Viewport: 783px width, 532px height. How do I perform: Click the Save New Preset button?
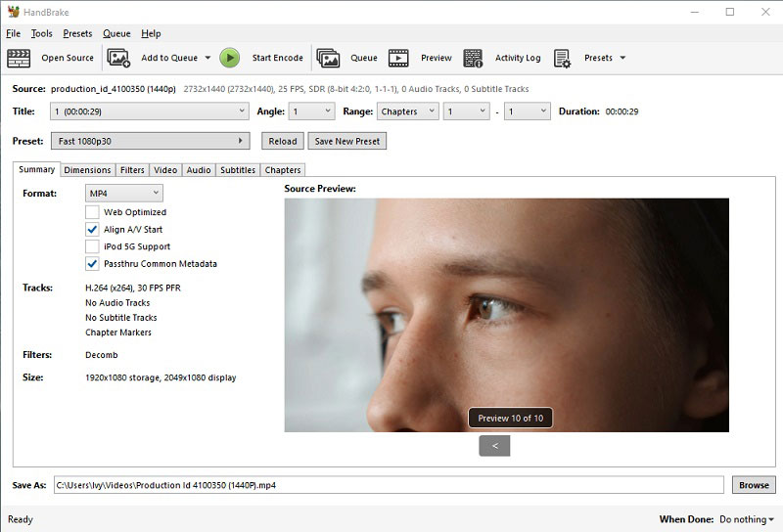click(347, 141)
